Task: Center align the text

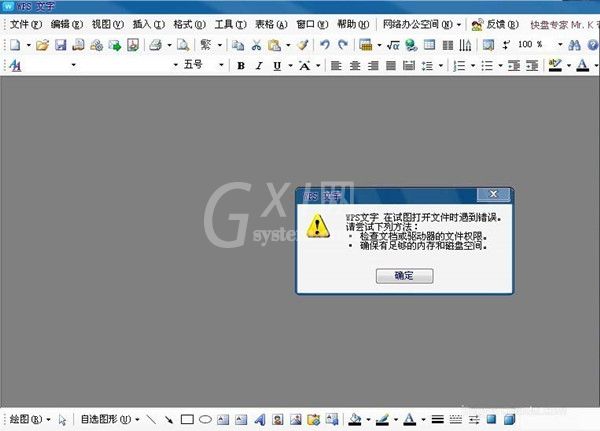Action: pos(355,66)
